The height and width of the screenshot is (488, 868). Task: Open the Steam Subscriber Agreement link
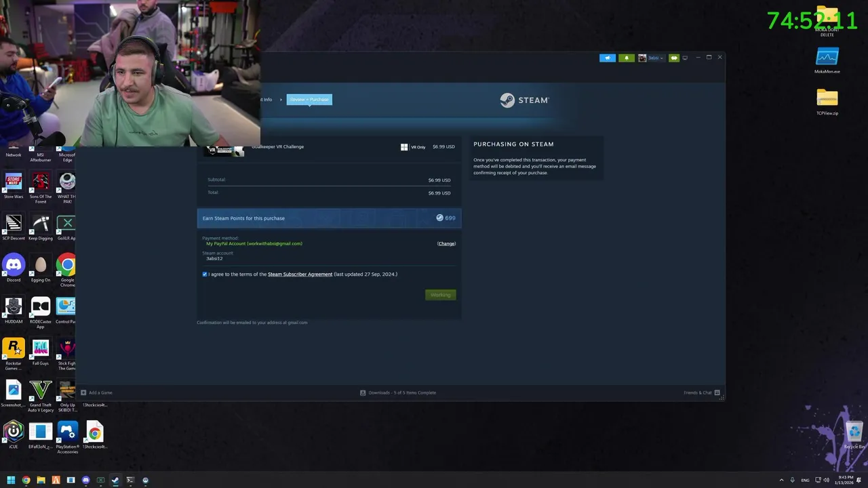300,274
